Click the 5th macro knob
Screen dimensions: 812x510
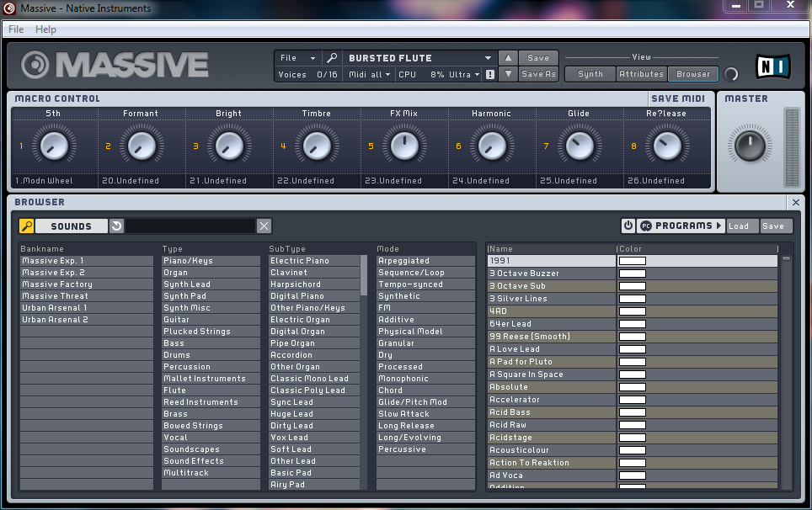54,146
